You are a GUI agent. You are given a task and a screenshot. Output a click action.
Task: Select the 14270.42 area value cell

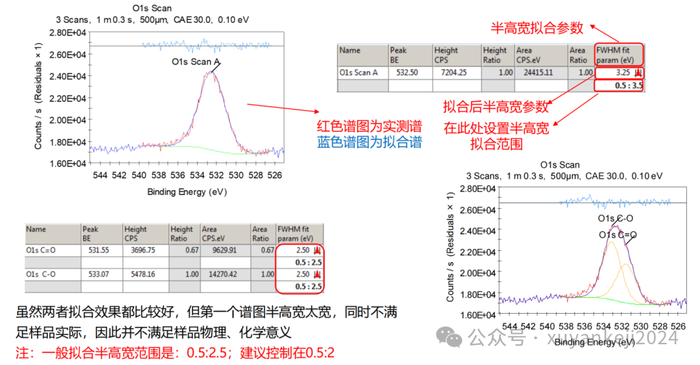click(226, 274)
